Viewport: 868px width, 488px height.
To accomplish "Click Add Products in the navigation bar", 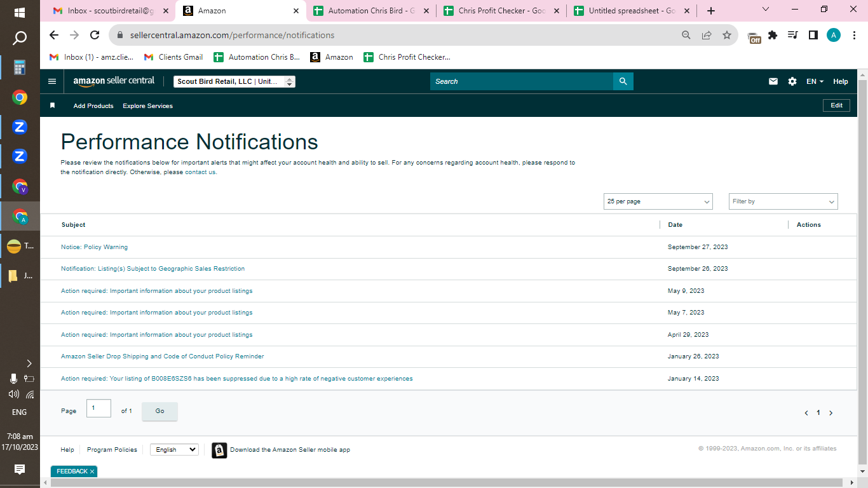I will 93,106.
